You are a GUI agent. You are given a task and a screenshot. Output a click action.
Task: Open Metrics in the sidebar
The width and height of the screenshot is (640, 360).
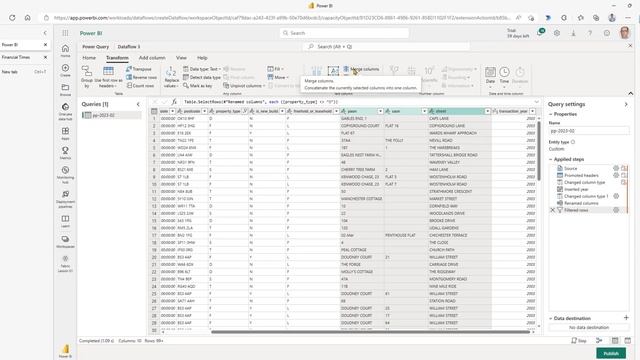point(65,153)
